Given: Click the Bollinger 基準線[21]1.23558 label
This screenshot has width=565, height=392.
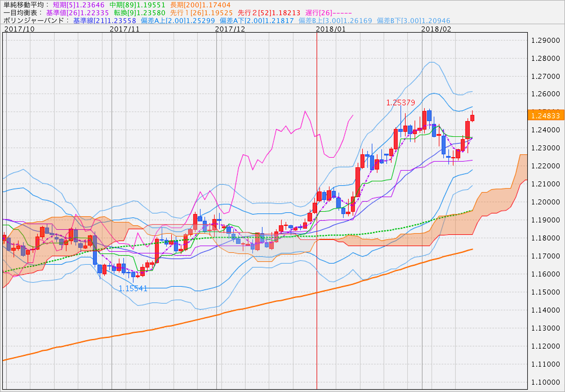Looking at the screenshot, I should [104, 21].
